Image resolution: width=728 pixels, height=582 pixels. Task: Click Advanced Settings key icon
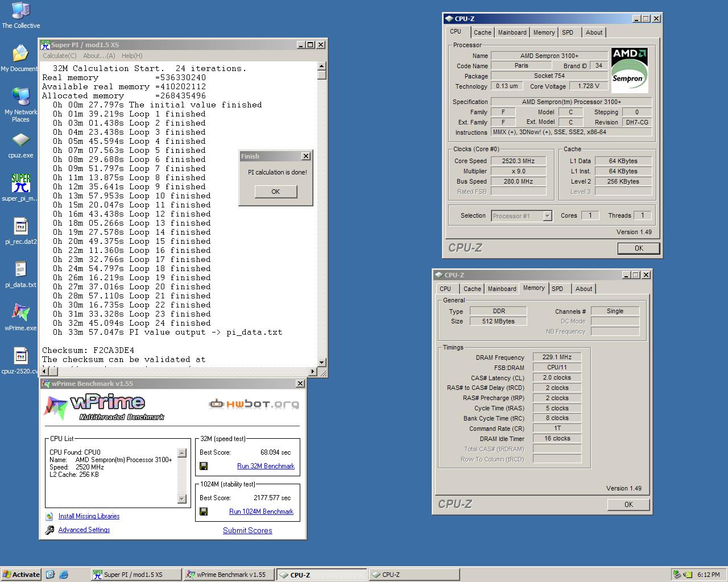pyautogui.click(x=49, y=530)
